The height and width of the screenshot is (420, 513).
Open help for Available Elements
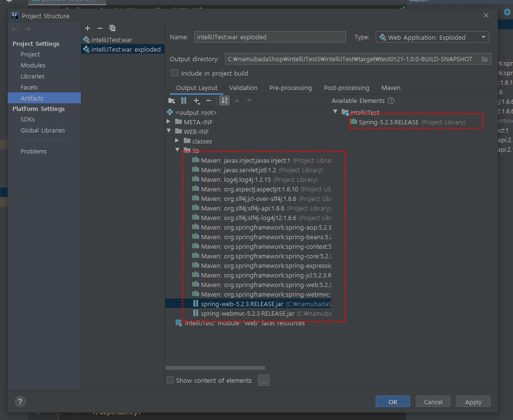391,101
